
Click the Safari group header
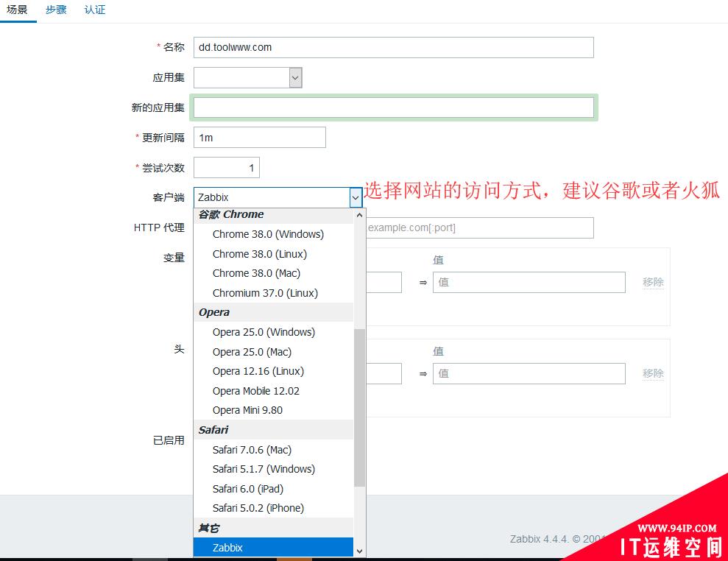point(273,430)
